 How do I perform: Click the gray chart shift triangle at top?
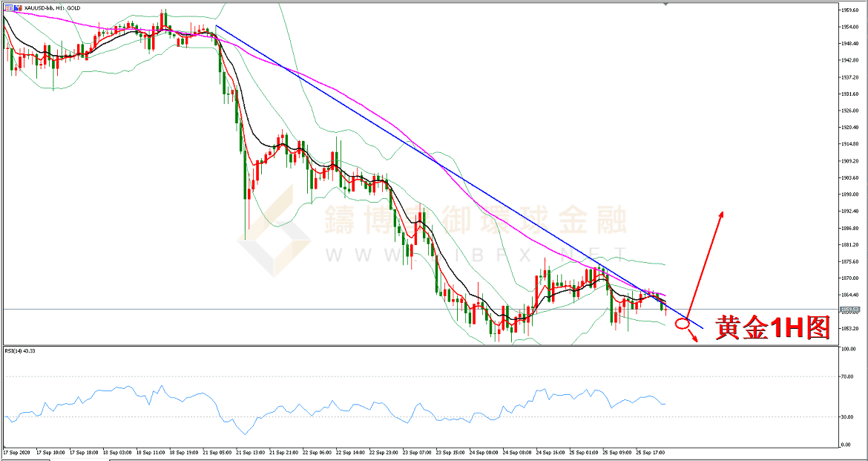[x=665, y=4]
